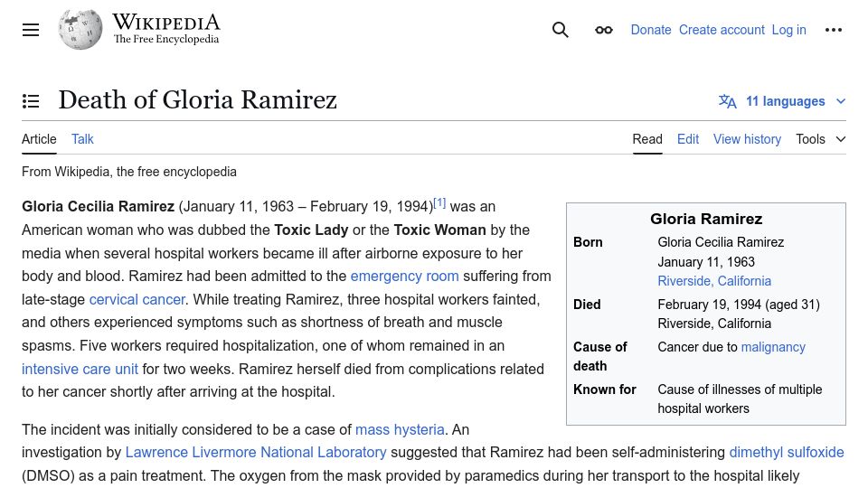The height and width of the screenshot is (488, 868).
Task: Click the Born label in infobox
Action: (x=588, y=242)
